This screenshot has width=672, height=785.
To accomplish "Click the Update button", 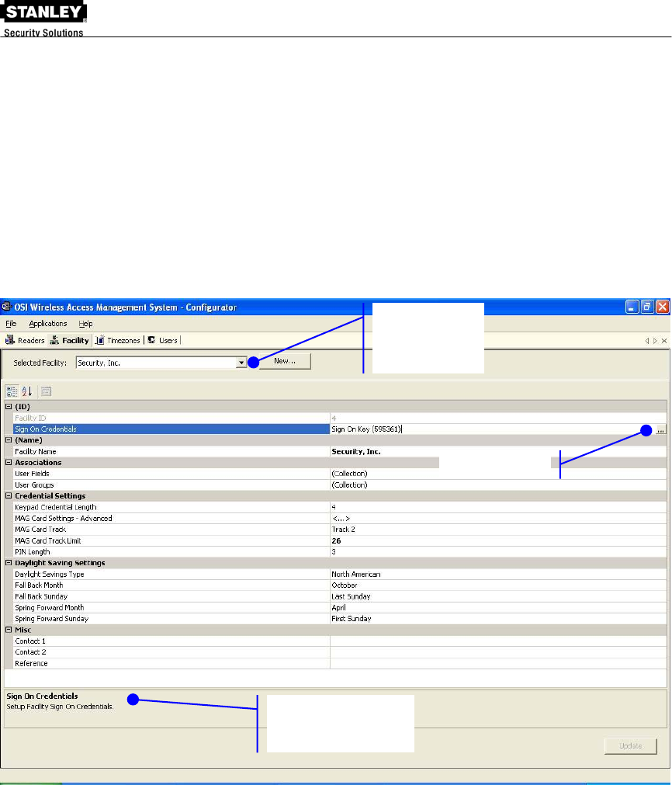I will coord(630,746).
